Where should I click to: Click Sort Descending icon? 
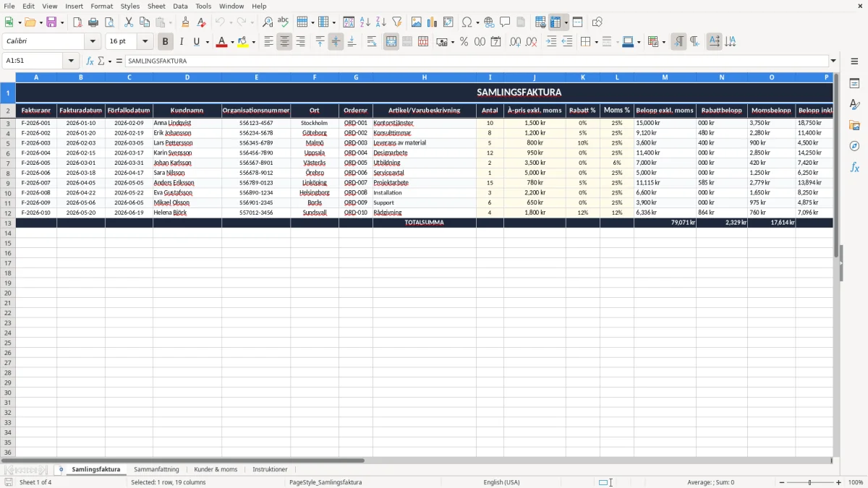point(380,22)
